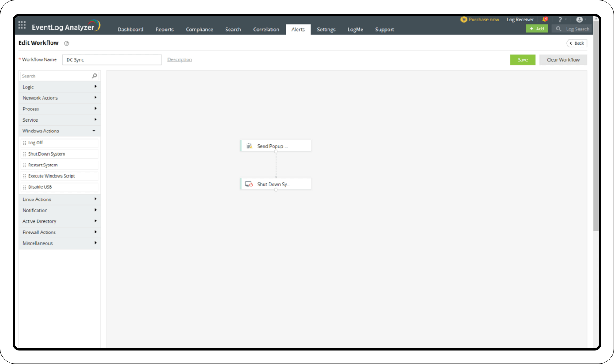
Task: Save the DC Sync workflow
Action: [522, 59]
